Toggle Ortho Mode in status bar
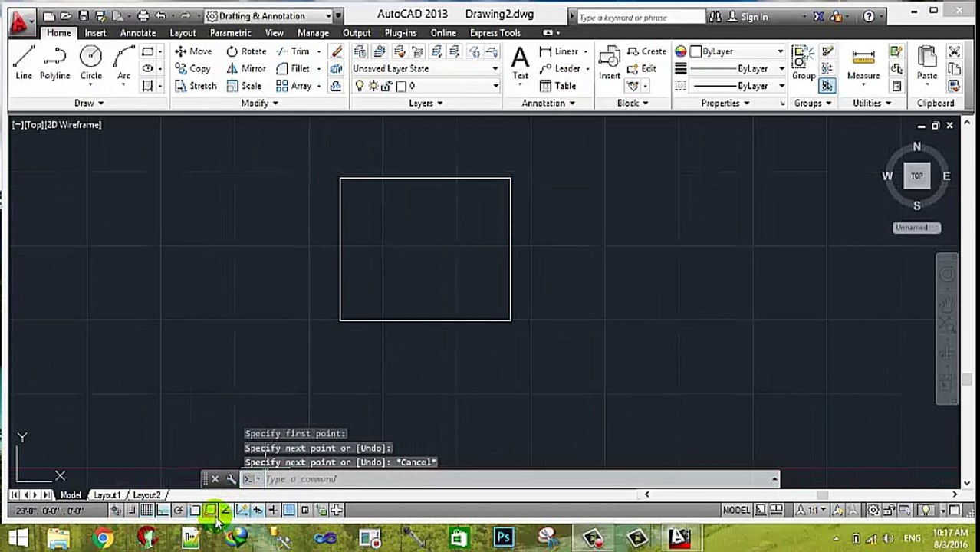The image size is (980, 552). coord(163,511)
